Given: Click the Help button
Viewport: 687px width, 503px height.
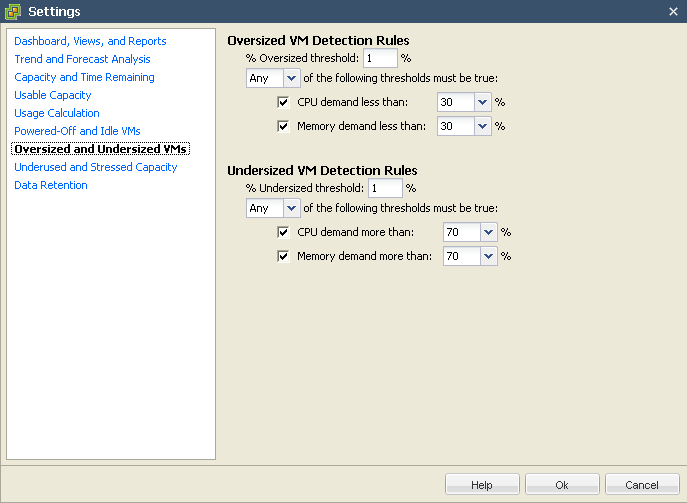Looking at the screenshot, I should (482, 485).
